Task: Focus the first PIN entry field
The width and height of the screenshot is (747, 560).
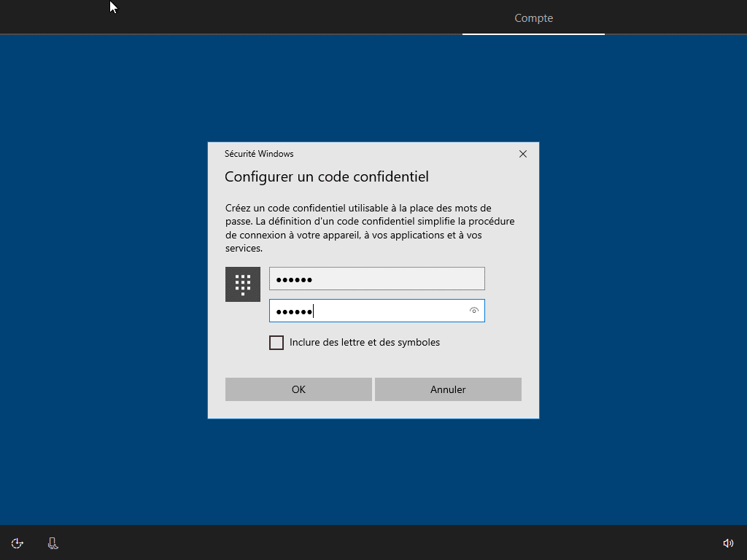Action: [x=376, y=279]
